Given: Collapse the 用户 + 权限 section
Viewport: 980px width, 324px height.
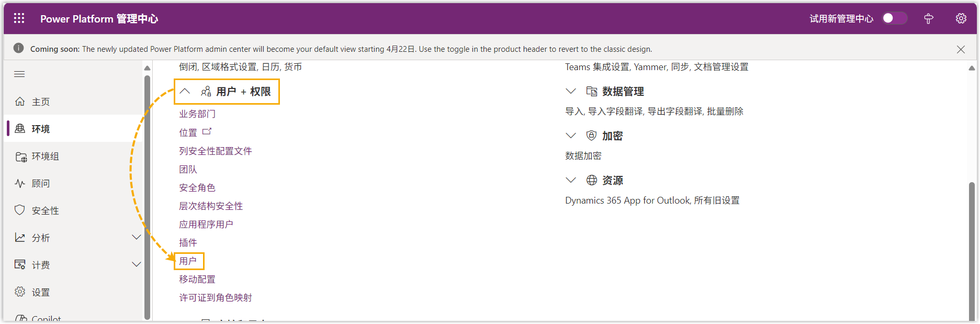Looking at the screenshot, I should pos(185,92).
